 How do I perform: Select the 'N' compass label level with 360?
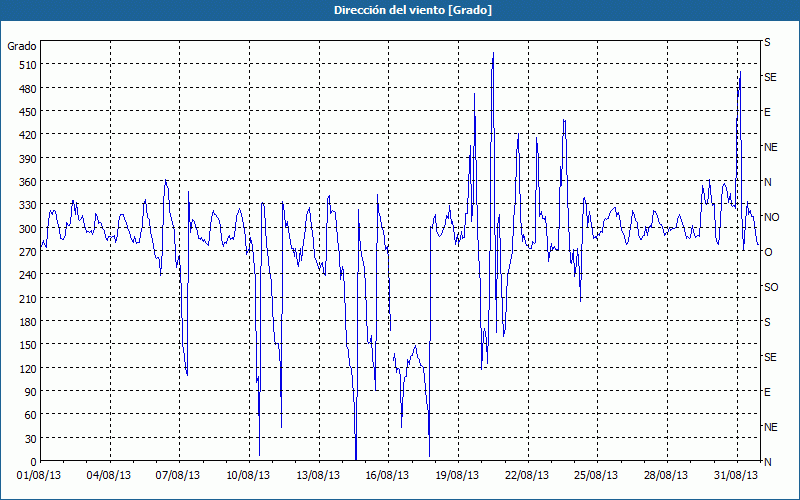[x=768, y=182]
